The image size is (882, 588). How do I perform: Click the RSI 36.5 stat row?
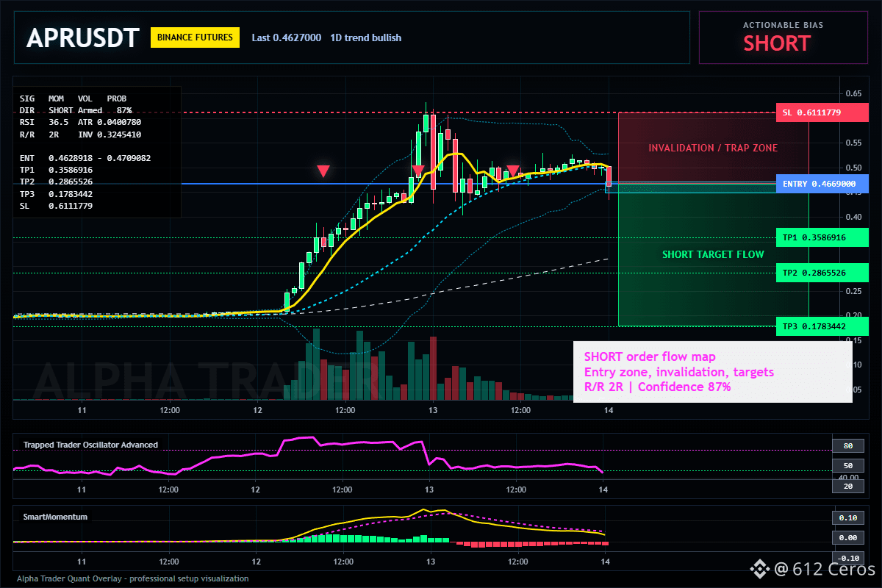pyautogui.click(x=81, y=122)
